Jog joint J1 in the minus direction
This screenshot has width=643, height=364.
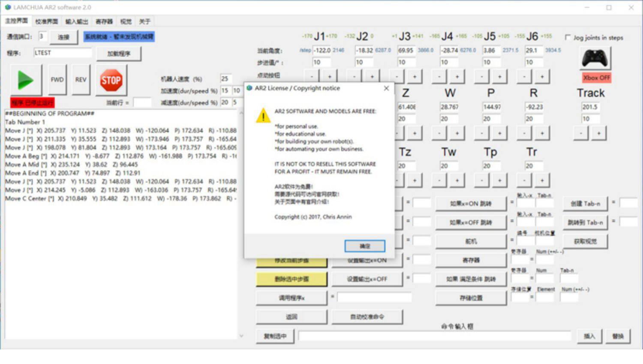[312, 76]
